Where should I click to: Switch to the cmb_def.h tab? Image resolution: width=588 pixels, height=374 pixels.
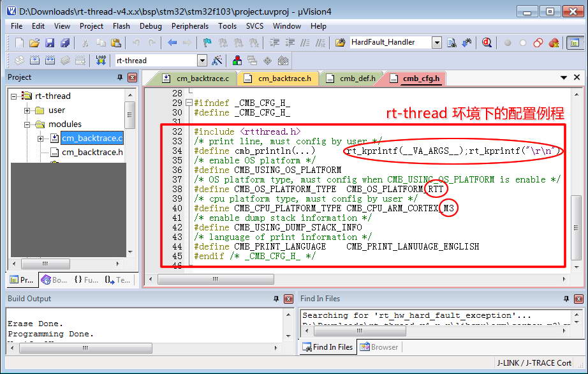351,79
